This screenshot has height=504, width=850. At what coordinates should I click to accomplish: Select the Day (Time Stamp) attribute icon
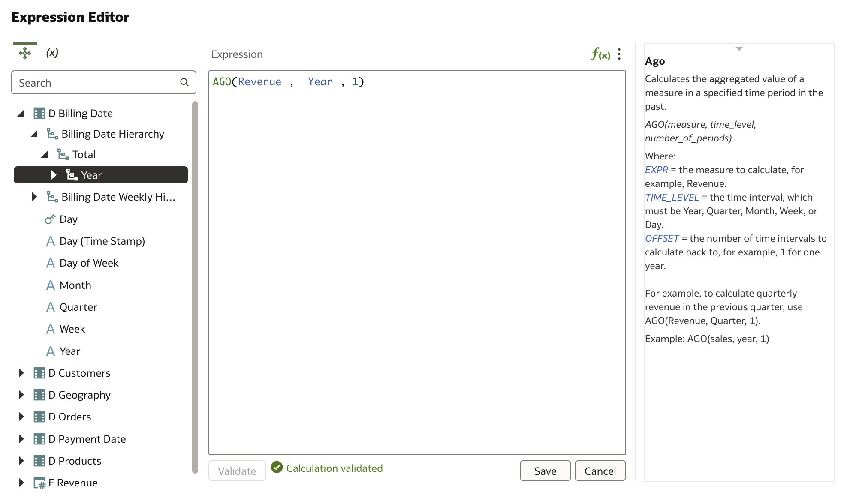[x=51, y=241]
